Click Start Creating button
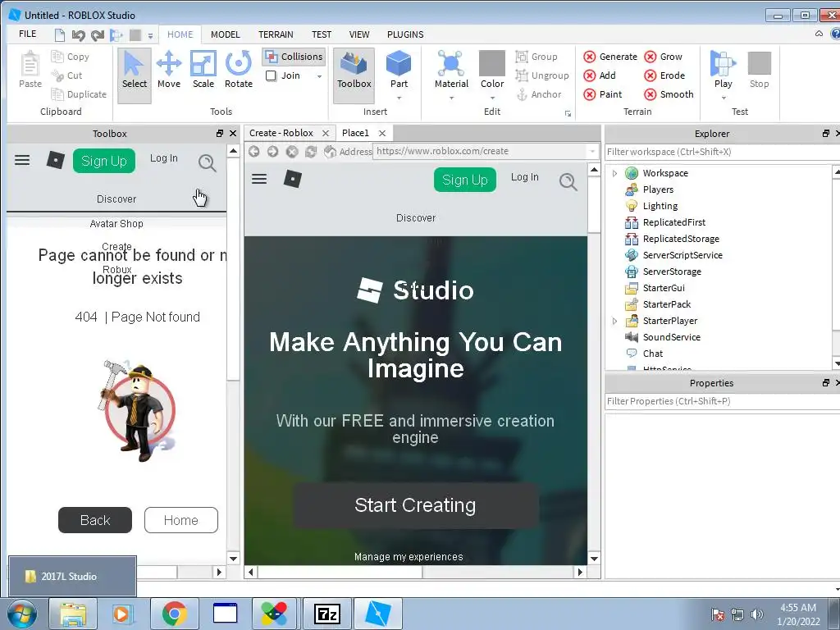840x630 pixels. coord(415,505)
